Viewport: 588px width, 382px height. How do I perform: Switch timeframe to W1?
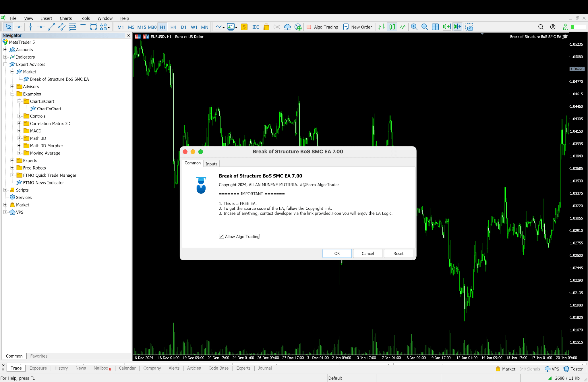194,27
